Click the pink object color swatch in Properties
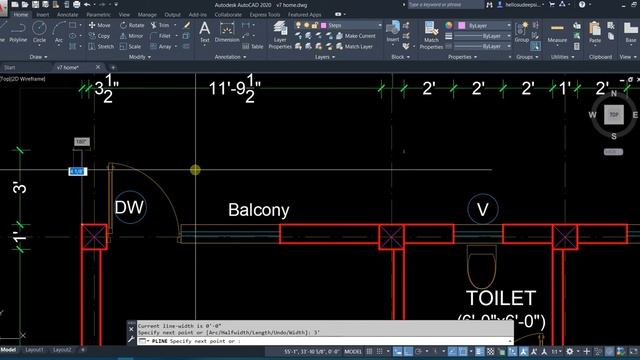The width and height of the screenshot is (640, 360). pyautogui.click(x=462, y=25)
